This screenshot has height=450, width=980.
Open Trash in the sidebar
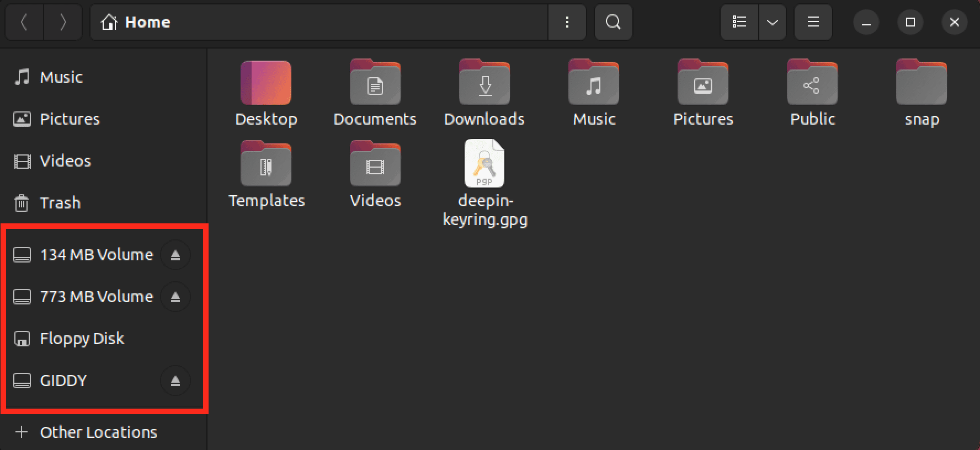tap(104, 203)
